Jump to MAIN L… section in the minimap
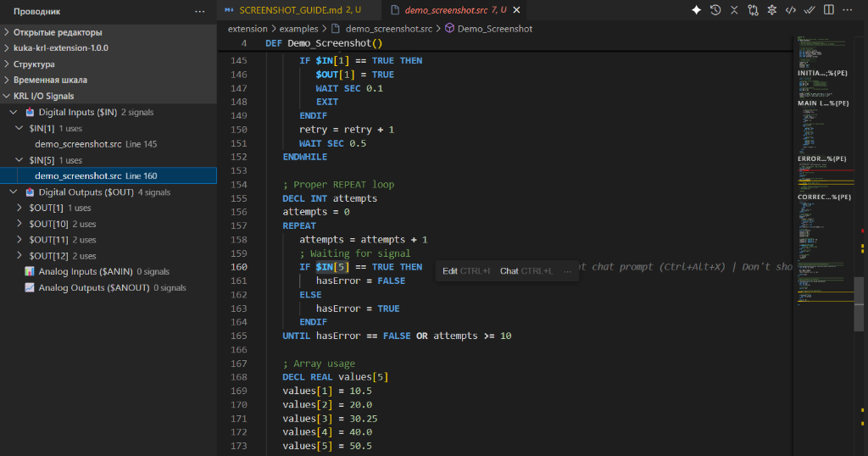868x456 pixels. 823,103
